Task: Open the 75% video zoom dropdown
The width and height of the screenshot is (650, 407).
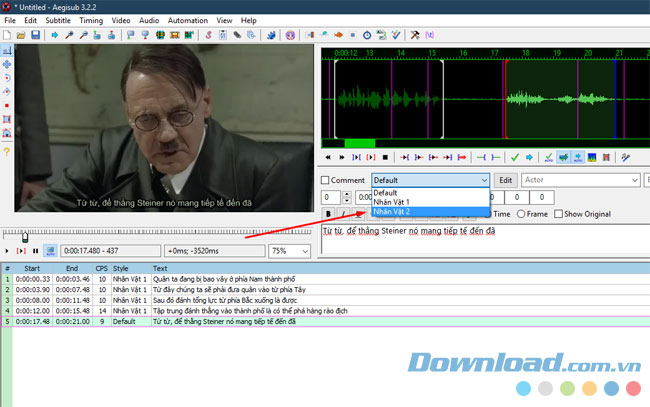Action: 292,251
